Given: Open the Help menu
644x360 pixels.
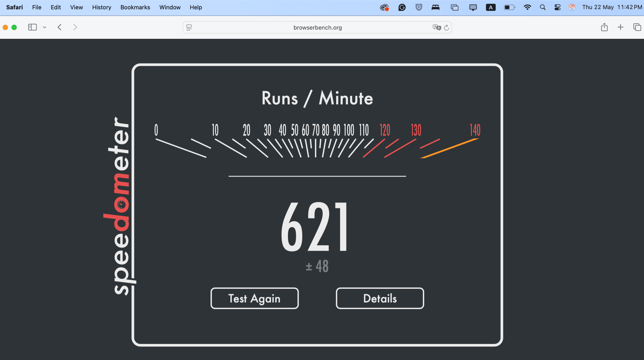Looking at the screenshot, I should click(195, 7).
